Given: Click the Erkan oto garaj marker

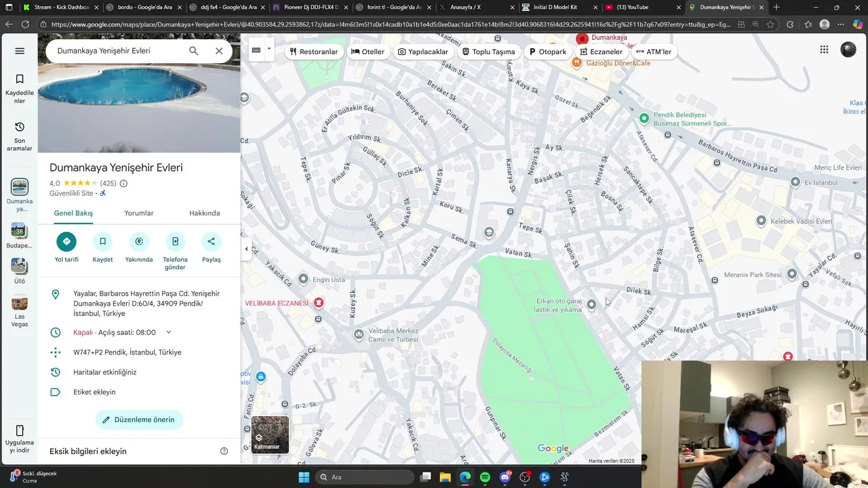Looking at the screenshot, I should tap(591, 304).
